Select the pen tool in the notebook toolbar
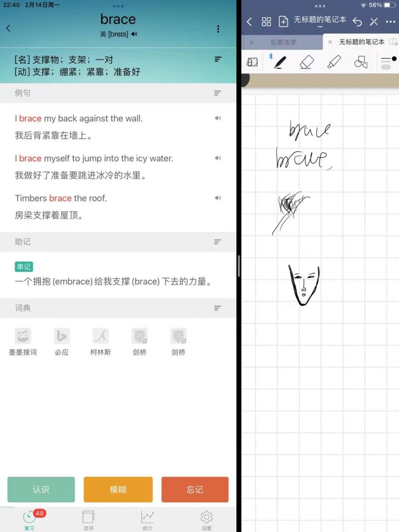The height and width of the screenshot is (532, 399). click(280, 62)
